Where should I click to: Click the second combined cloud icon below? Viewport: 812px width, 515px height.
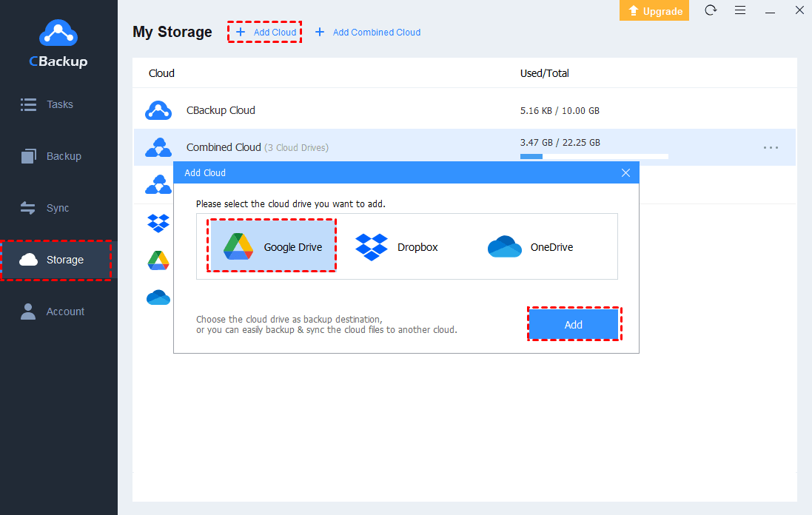click(158, 185)
